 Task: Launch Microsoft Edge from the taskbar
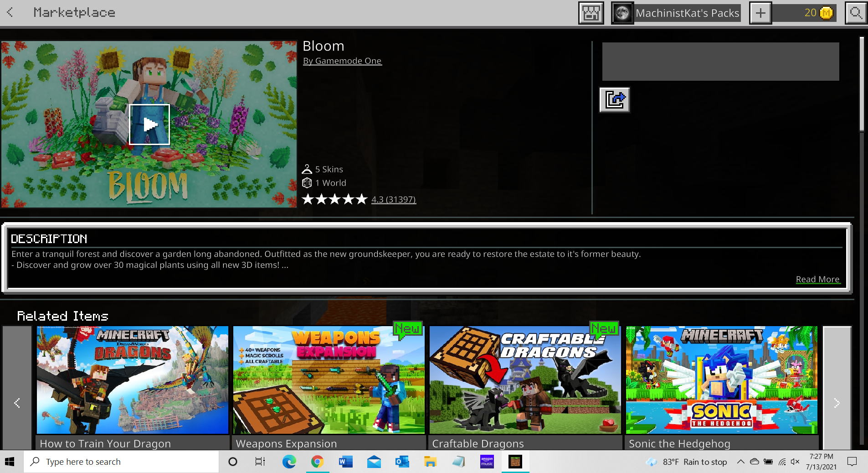pos(289,462)
